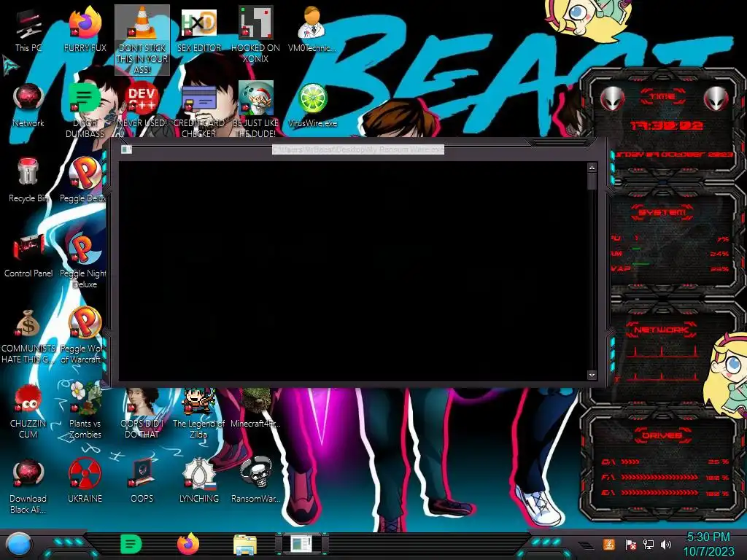Image resolution: width=747 pixels, height=560 pixels.
Task: Open the OOPS laptop shortcut
Action: pyautogui.click(x=142, y=481)
